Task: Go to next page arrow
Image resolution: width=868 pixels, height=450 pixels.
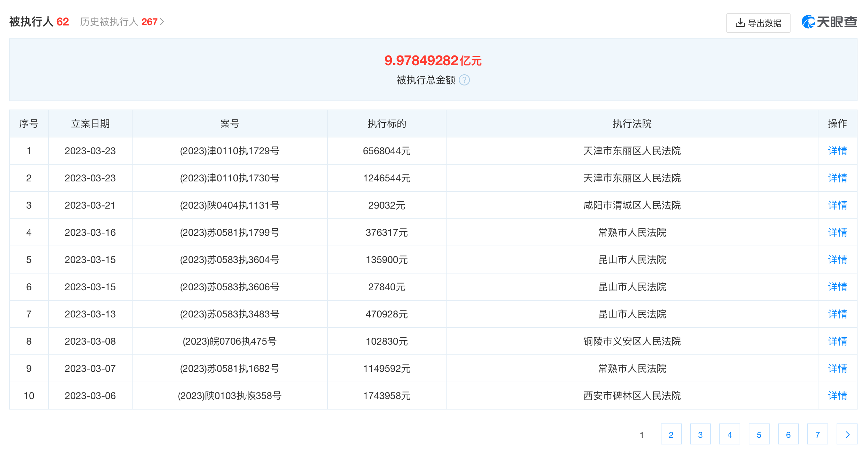Action: click(x=847, y=434)
